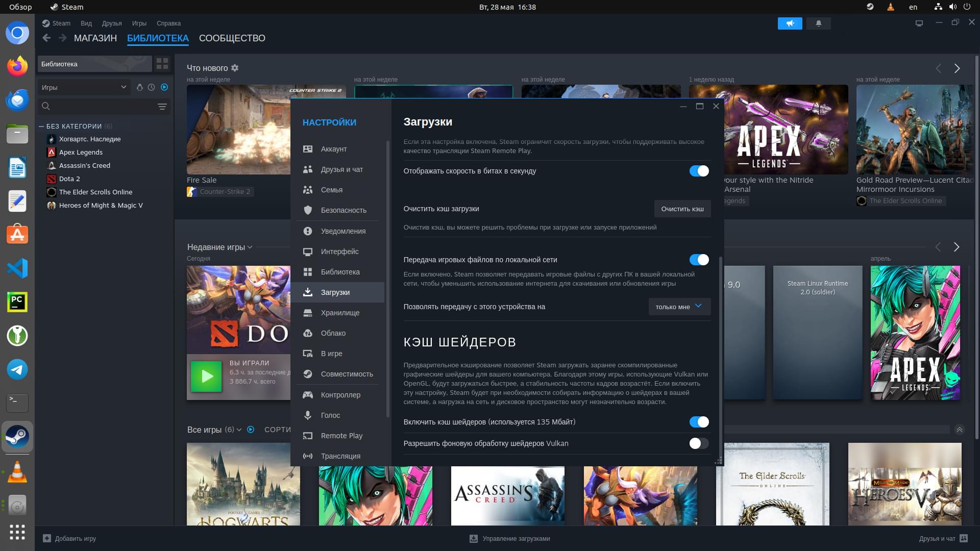The height and width of the screenshot is (551, 980).
Task: Open Security settings shield (Безопасность)
Action: tap(337, 210)
